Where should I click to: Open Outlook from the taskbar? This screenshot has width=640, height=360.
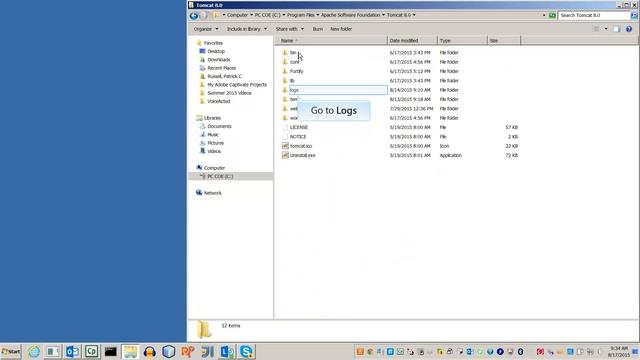(72, 351)
